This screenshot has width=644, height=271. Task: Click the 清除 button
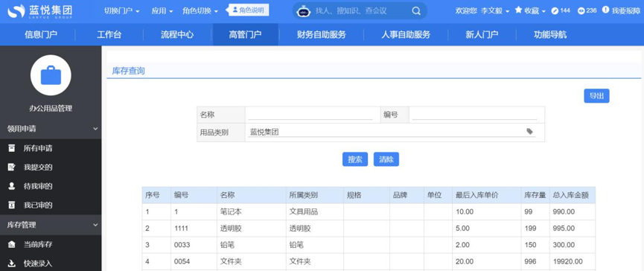[386, 159]
